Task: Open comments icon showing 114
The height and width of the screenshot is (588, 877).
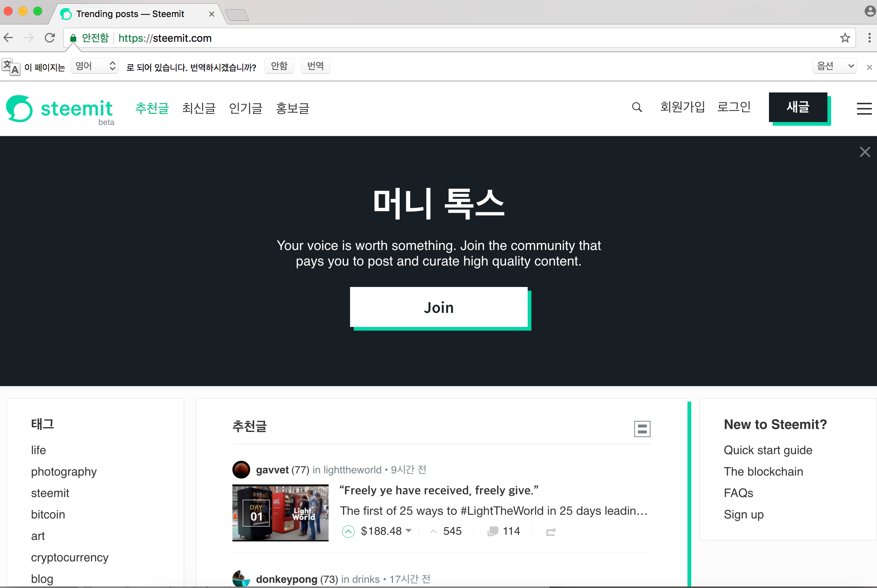Action: pyautogui.click(x=503, y=531)
